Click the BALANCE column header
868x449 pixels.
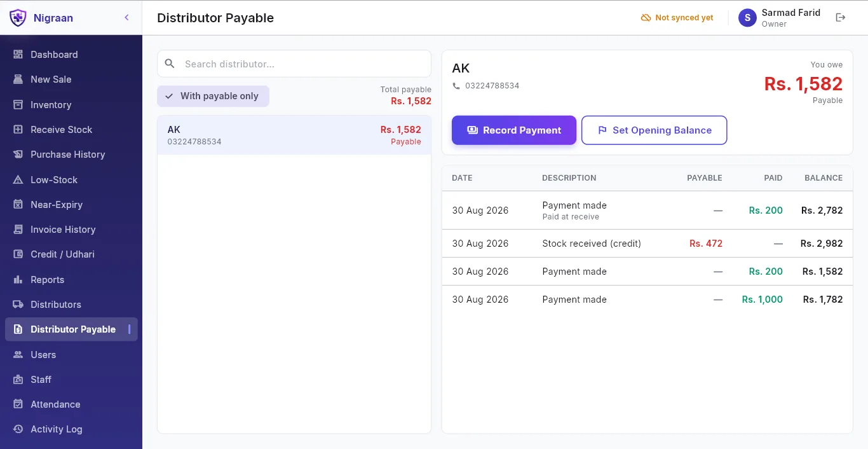[824, 178]
